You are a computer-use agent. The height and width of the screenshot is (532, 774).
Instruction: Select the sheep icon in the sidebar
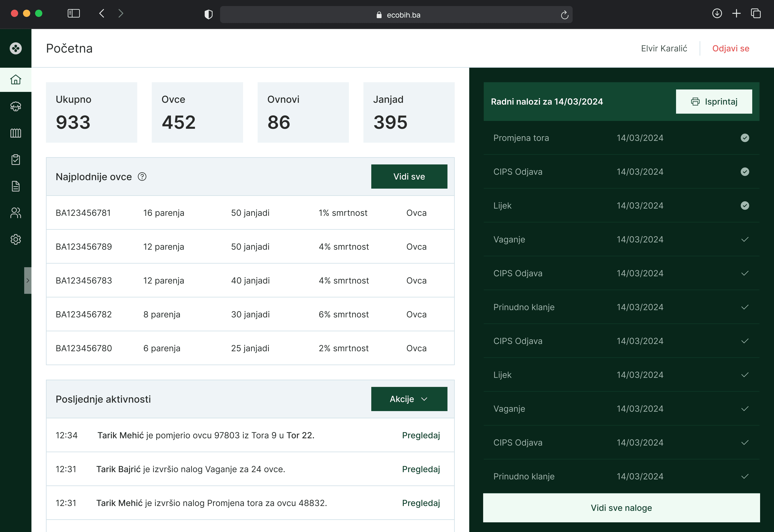click(16, 106)
